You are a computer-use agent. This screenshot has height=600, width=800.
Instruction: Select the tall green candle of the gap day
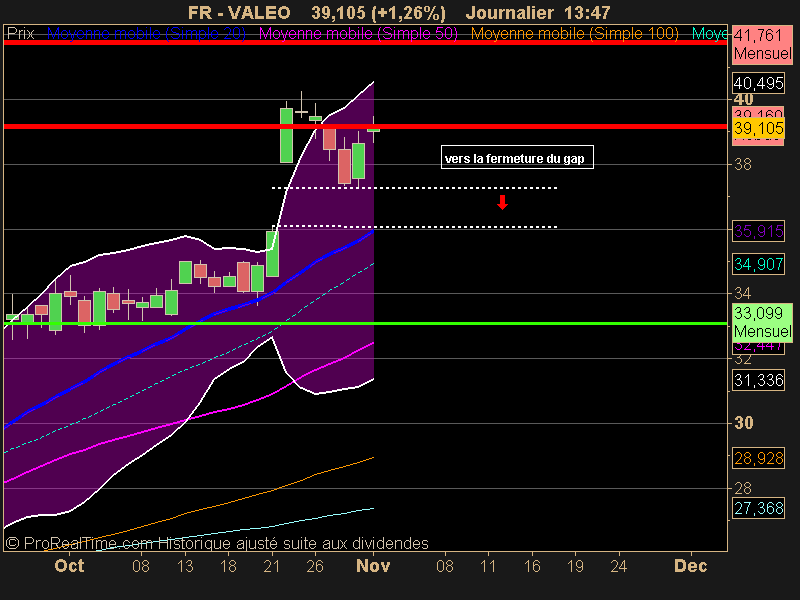click(287, 135)
